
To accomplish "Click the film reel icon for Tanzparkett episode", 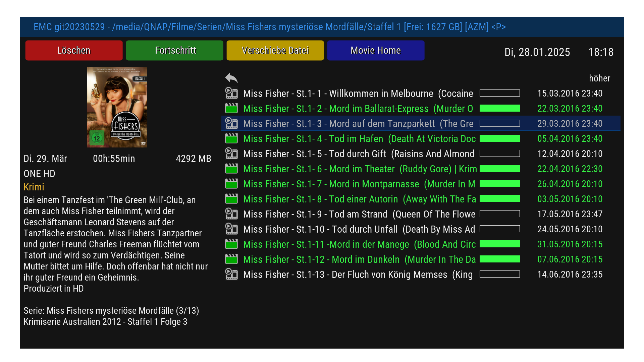I will point(231,123).
